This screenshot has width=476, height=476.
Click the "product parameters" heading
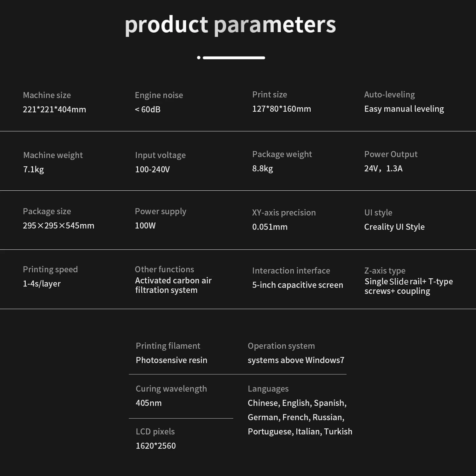point(230,25)
